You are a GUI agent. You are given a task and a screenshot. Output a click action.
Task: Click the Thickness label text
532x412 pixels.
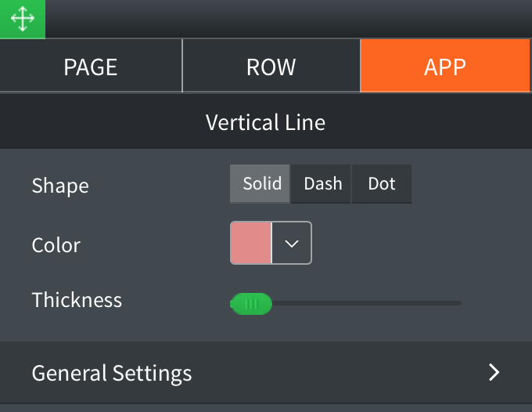(x=77, y=300)
